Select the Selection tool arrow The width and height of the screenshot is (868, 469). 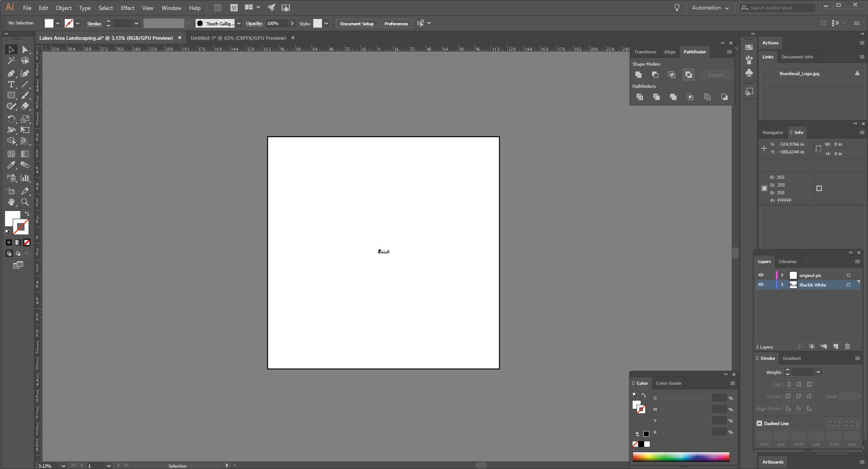(x=11, y=50)
